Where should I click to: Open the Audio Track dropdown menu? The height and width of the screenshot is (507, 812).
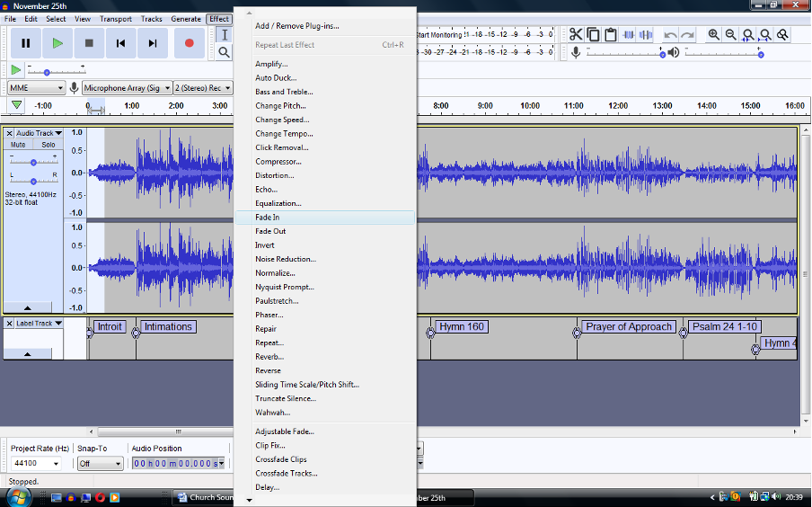(x=39, y=133)
